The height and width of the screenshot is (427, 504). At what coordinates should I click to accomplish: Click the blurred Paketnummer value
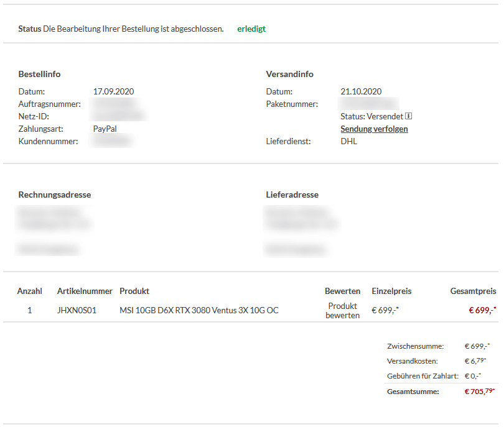(x=370, y=104)
